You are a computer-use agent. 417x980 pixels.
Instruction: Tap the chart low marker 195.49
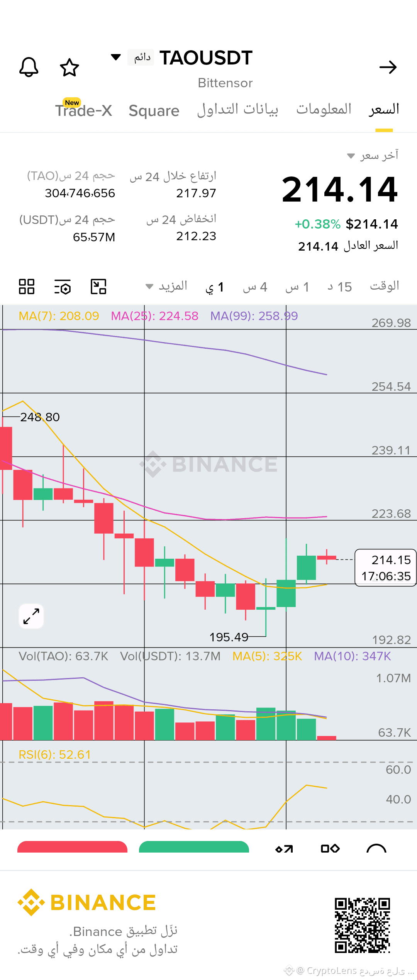pos(229,637)
